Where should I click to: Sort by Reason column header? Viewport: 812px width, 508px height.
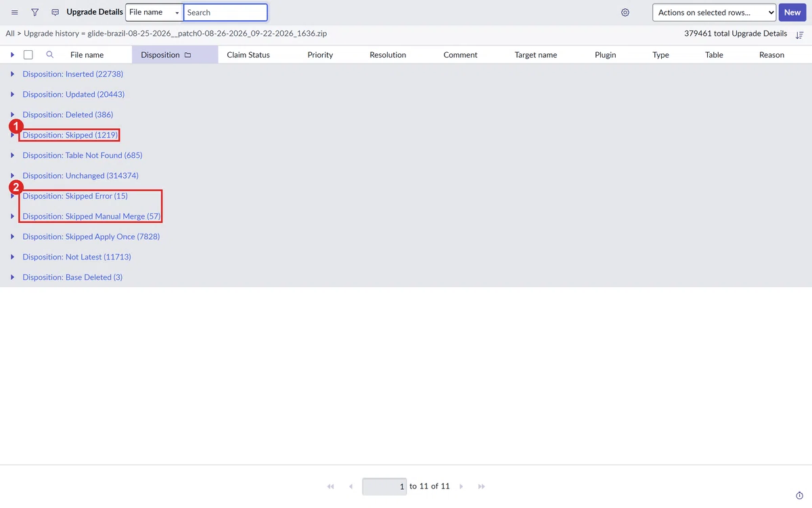(771, 55)
